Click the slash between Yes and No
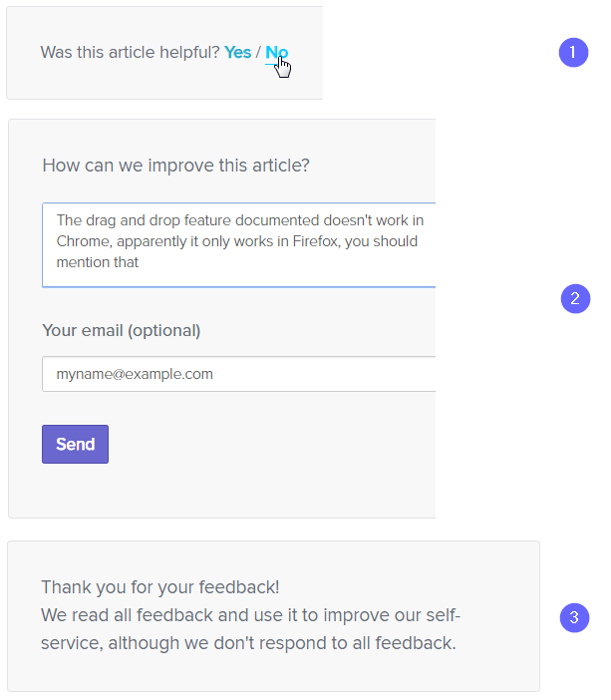The width and height of the screenshot is (611, 700). pyautogui.click(x=258, y=52)
